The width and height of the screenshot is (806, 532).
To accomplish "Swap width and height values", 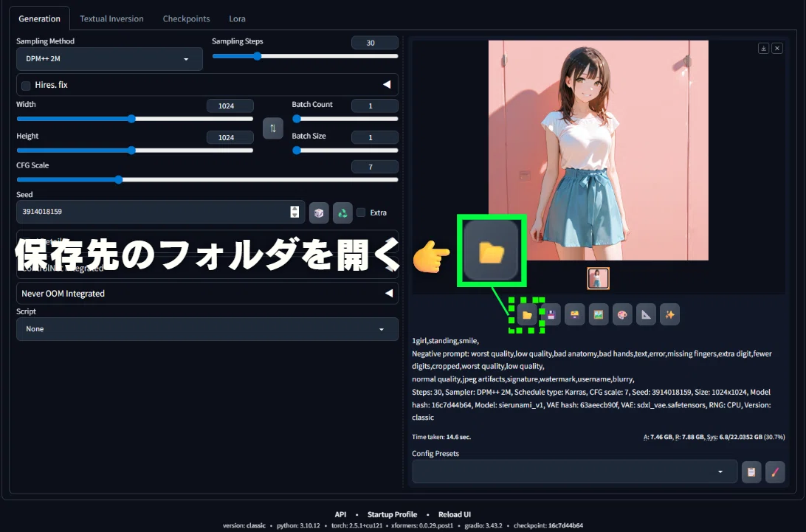I will click(273, 128).
